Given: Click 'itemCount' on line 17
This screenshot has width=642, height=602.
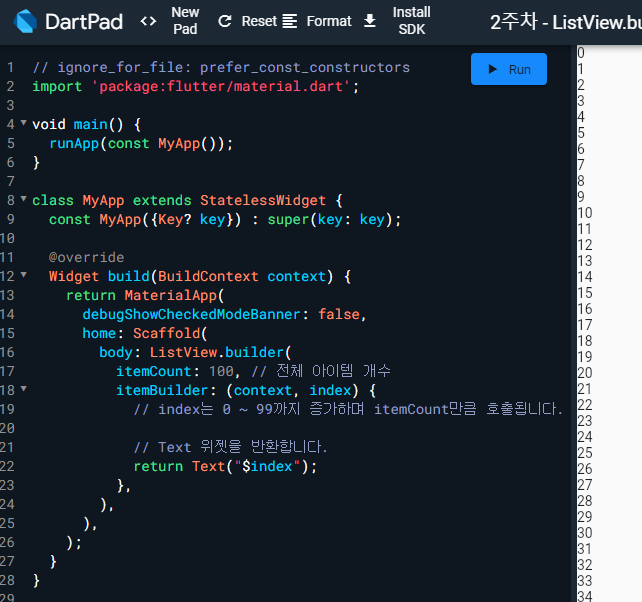Looking at the screenshot, I should (154, 371).
